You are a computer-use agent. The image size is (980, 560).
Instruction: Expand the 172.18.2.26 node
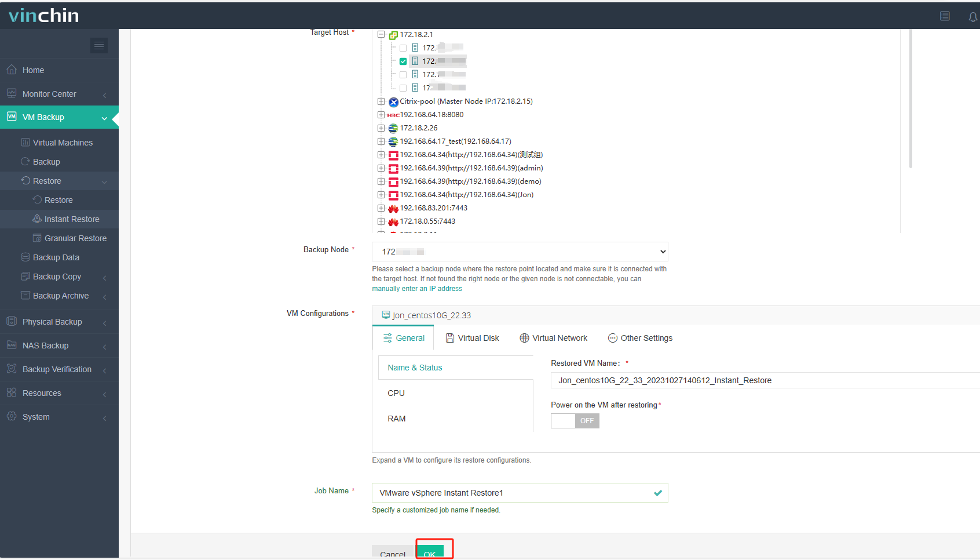coord(381,128)
